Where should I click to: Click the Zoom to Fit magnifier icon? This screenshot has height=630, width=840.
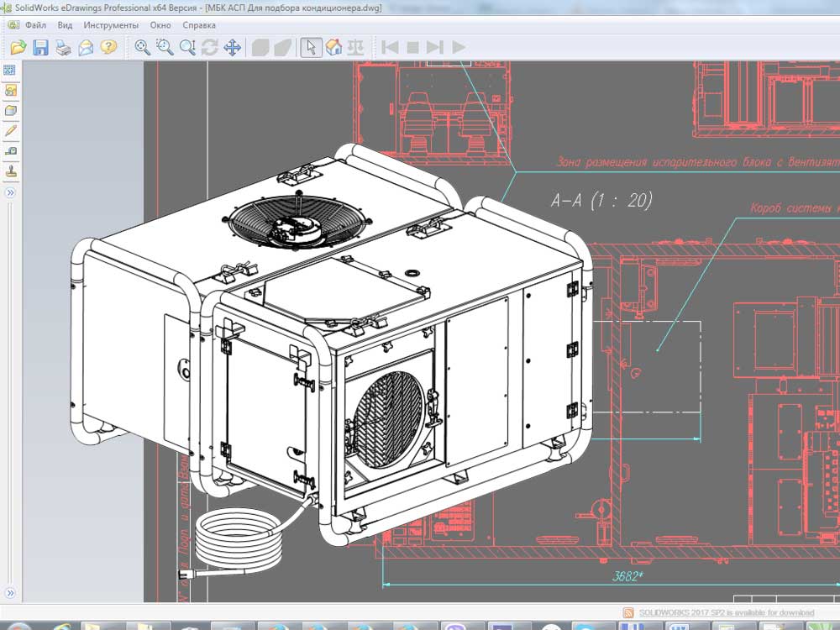(x=143, y=47)
